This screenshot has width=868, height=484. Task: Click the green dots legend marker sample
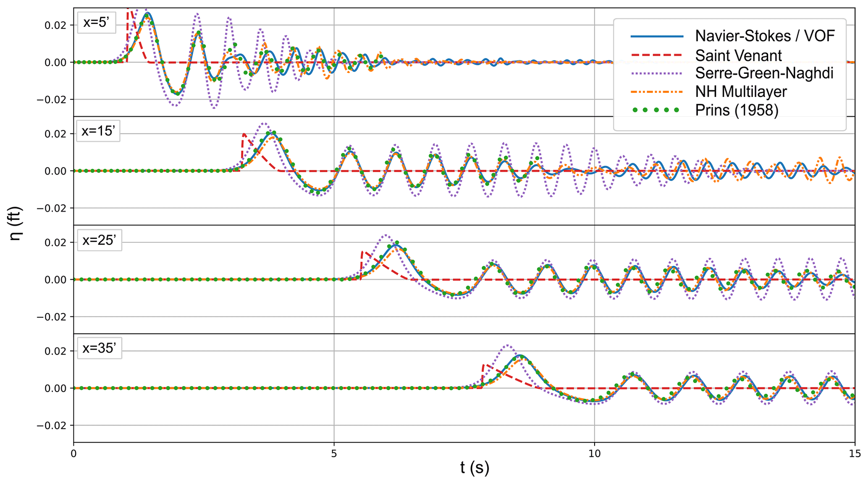656,110
